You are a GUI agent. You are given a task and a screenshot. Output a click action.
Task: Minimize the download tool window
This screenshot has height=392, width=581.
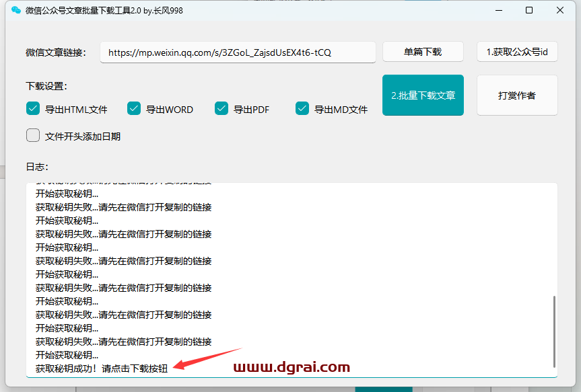coord(499,10)
